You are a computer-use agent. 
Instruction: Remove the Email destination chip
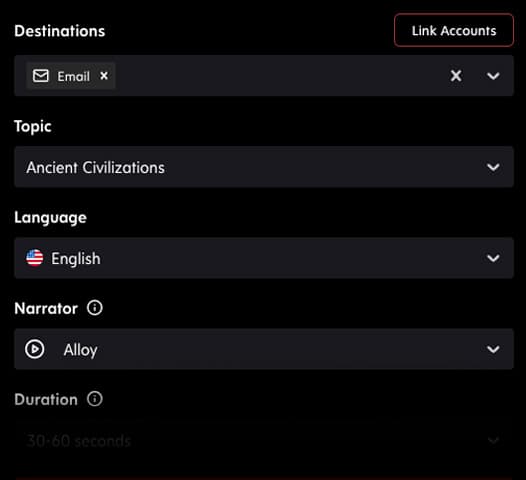pos(104,76)
